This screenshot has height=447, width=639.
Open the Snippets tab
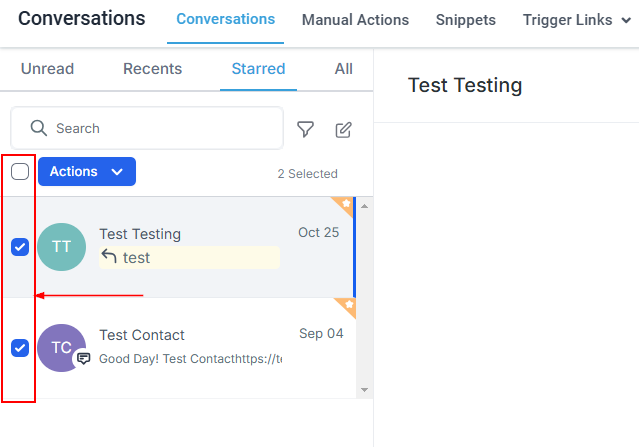pyautogui.click(x=466, y=20)
